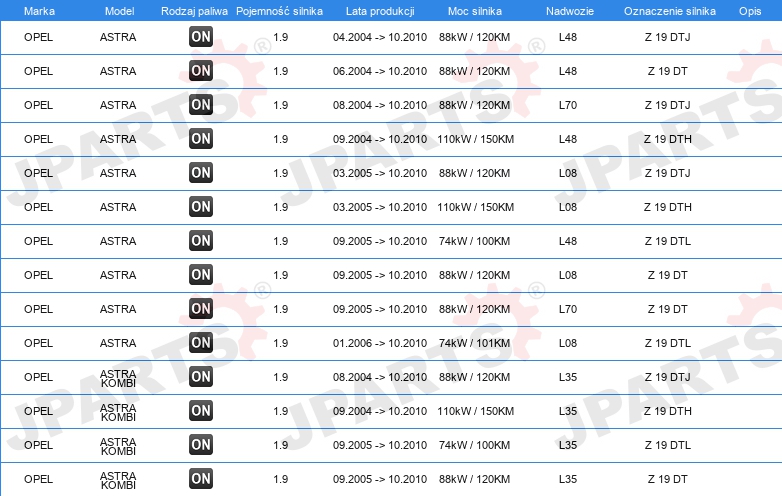Click the Marka column header
The height and width of the screenshot is (496, 782).
click(39, 11)
